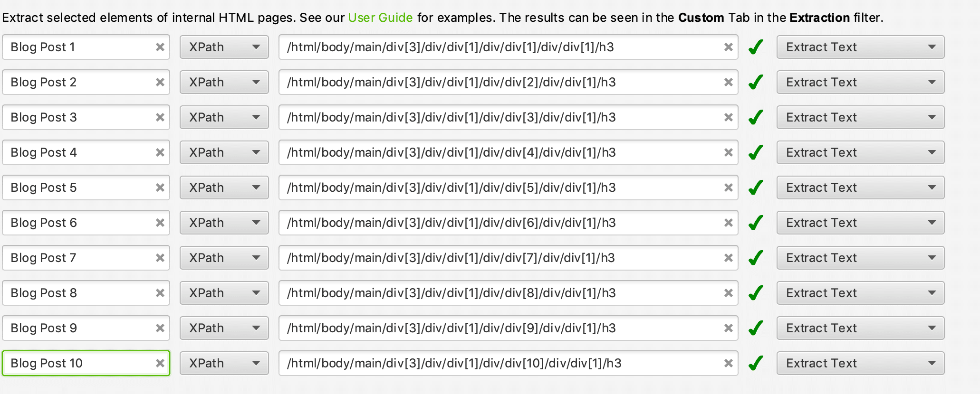
Task: Clear the Blog Post 10 name field
Action: pos(160,363)
